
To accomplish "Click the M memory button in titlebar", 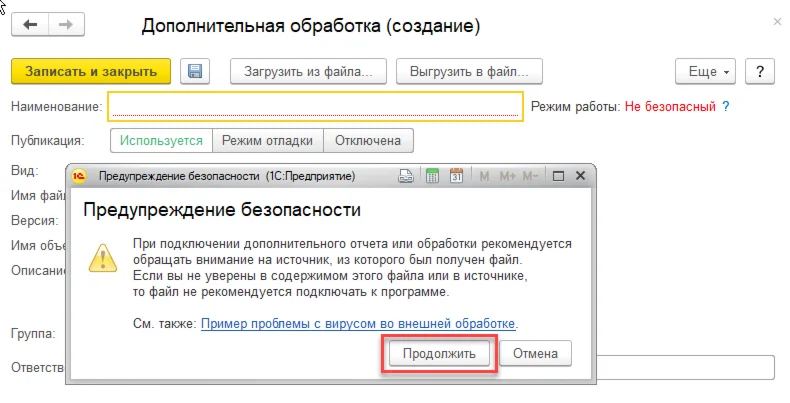I will (x=484, y=176).
